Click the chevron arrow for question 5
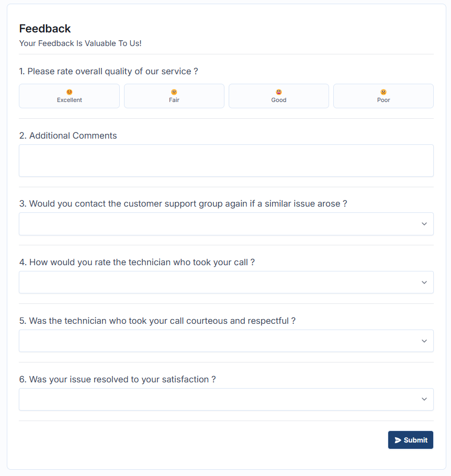 [424, 341]
